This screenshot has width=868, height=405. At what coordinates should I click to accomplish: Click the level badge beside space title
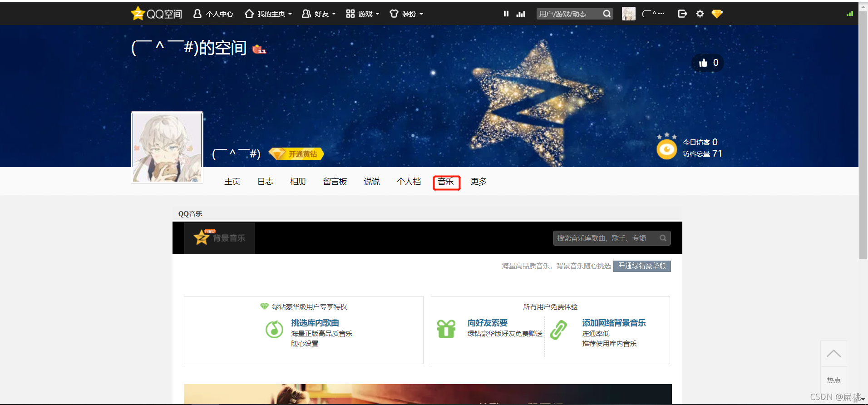pyautogui.click(x=259, y=49)
